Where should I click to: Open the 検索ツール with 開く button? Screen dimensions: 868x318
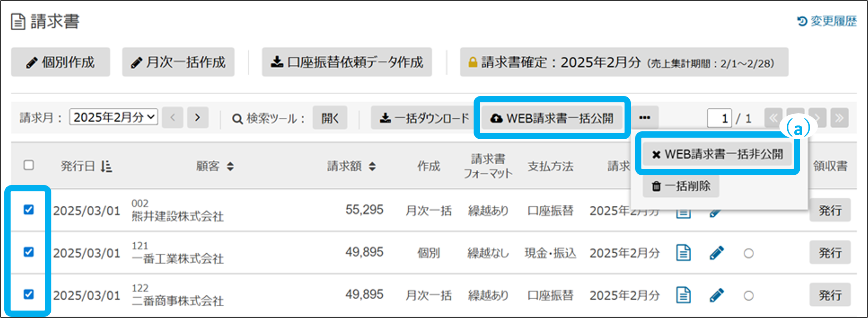pyautogui.click(x=330, y=118)
